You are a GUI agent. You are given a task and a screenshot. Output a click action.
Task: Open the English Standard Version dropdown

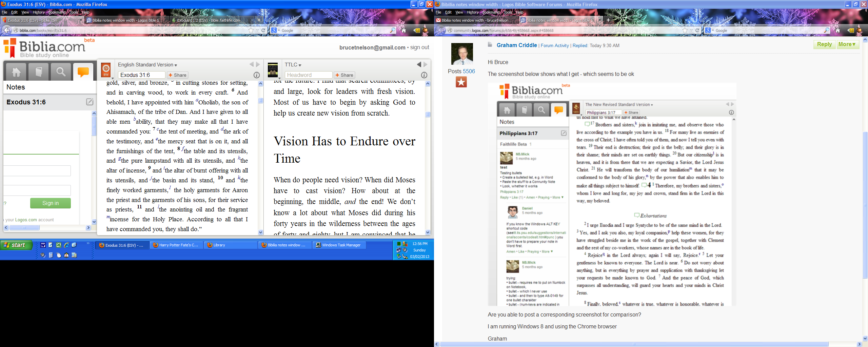tap(147, 65)
